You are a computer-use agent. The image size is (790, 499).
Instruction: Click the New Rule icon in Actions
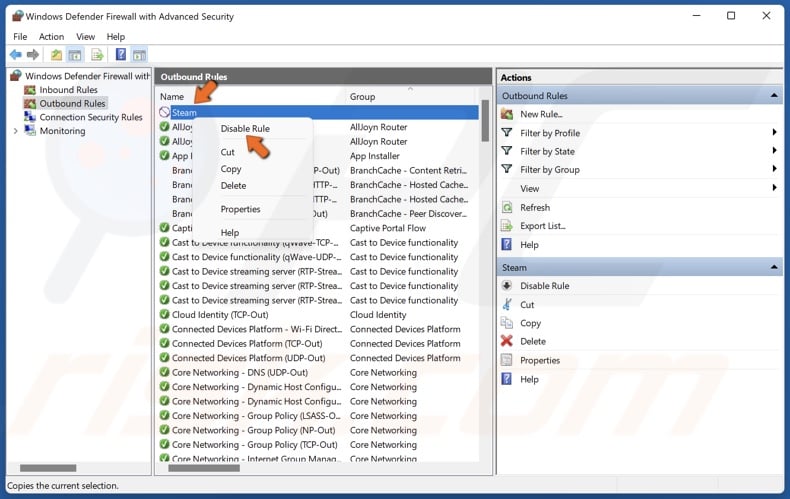click(507, 114)
